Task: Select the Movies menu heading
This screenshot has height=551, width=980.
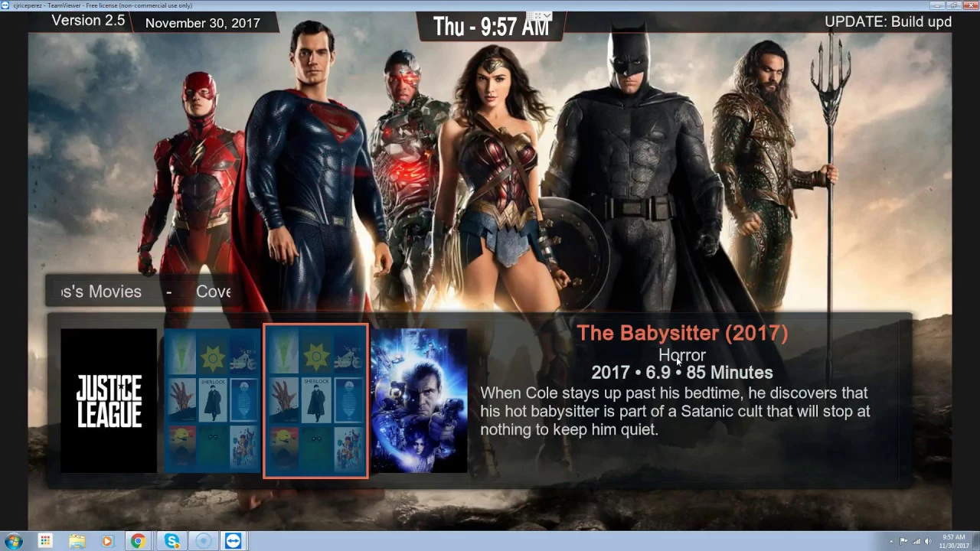Action: (101, 292)
